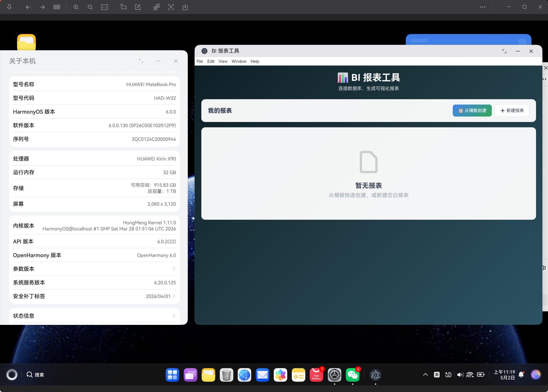Click the BI 报表工具 bar chart logo

(343, 77)
